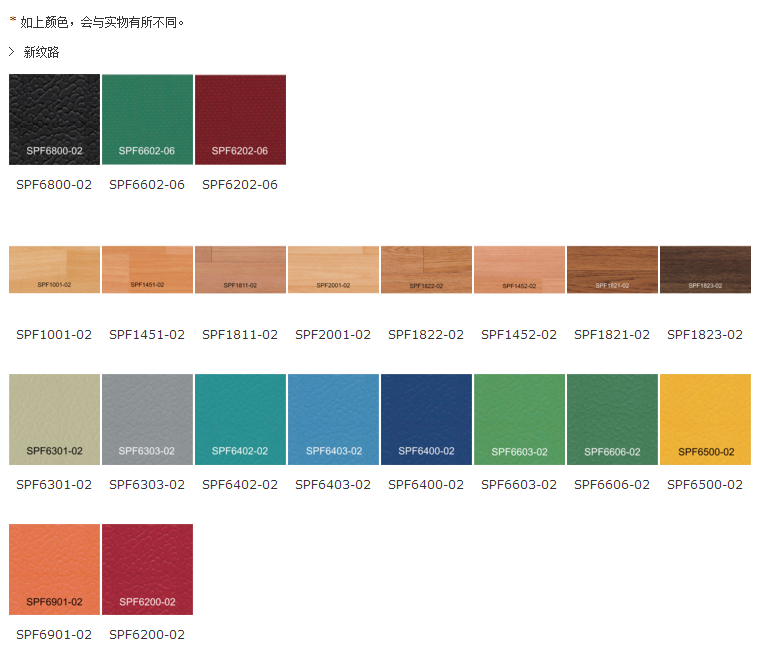
Task: Choose the orange SPF6901-02 swatch
Action: [x=54, y=569]
